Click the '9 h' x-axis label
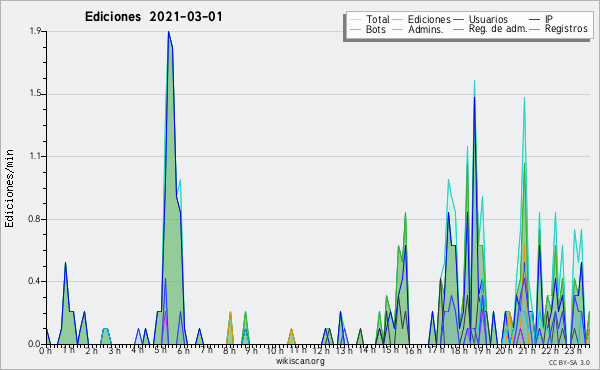The height and width of the screenshot is (370, 600). click(251, 350)
